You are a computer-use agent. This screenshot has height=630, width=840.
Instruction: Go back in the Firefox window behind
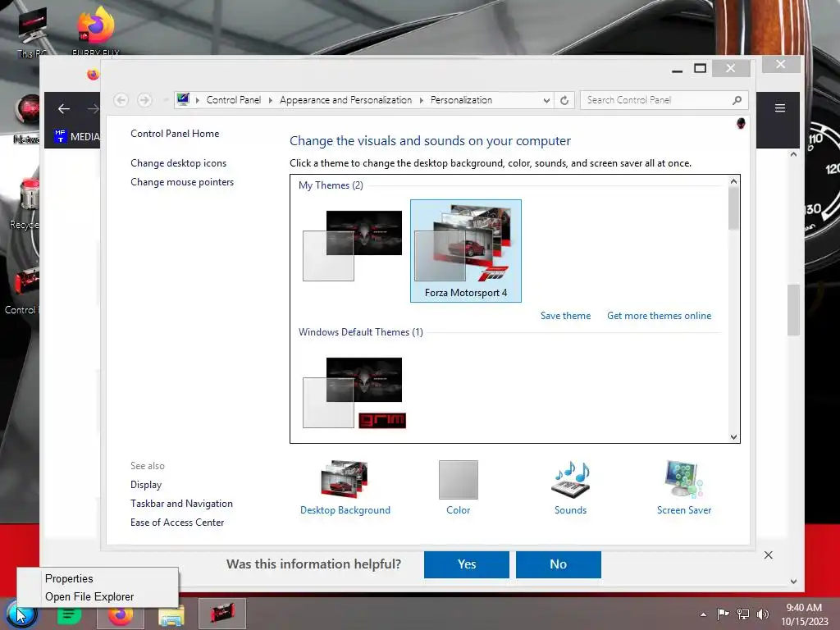click(x=64, y=109)
